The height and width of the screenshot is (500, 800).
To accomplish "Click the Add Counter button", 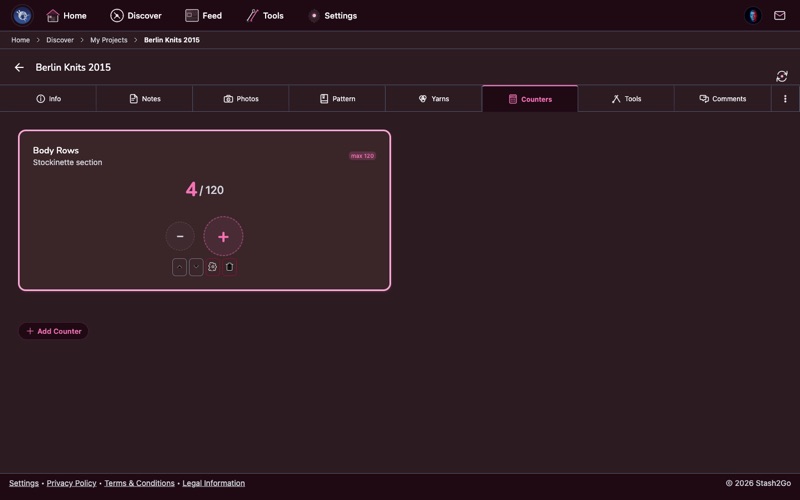I will (54, 331).
